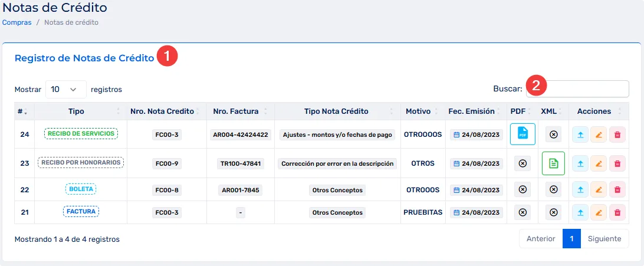Click upload icon for BOLETA row

[580, 189]
